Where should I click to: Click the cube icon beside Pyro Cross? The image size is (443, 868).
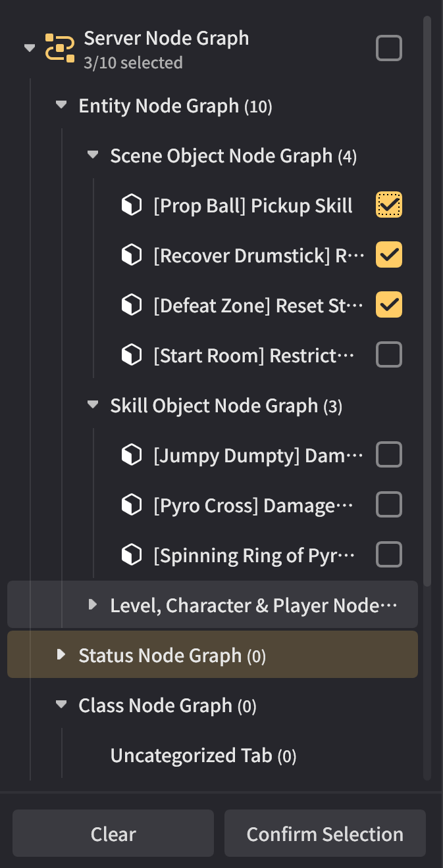(x=132, y=505)
